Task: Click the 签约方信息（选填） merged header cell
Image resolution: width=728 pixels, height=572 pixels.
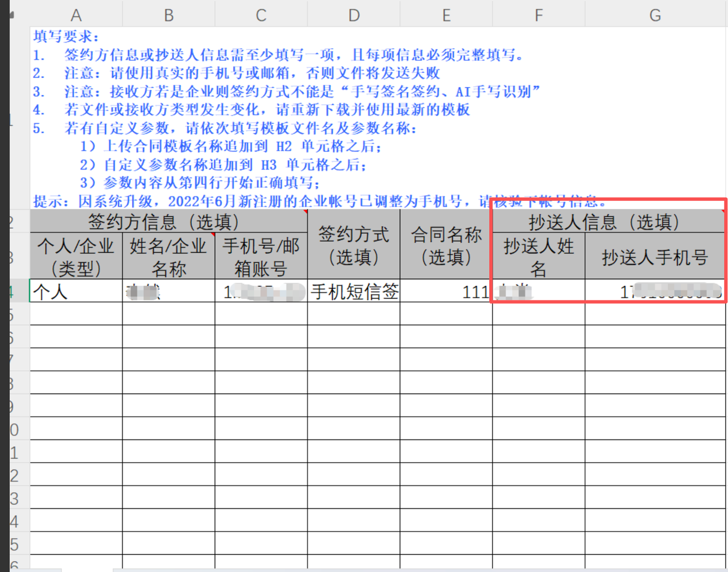Action: pyautogui.click(x=169, y=221)
